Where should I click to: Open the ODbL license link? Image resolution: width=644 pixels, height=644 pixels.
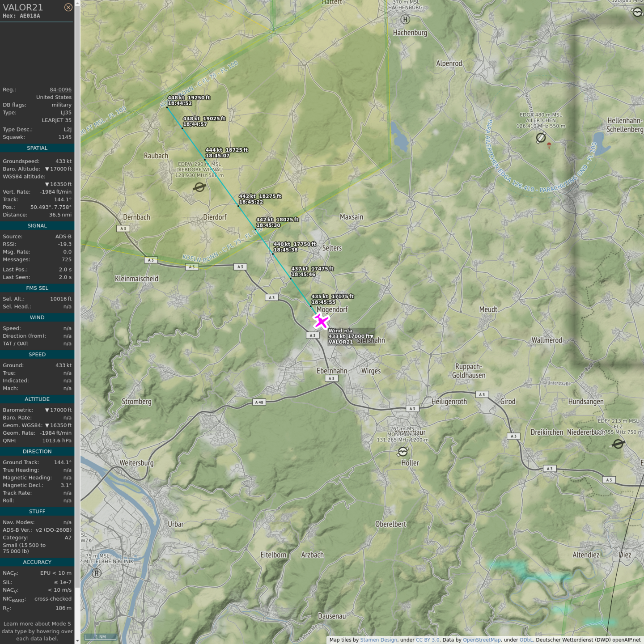point(526,640)
